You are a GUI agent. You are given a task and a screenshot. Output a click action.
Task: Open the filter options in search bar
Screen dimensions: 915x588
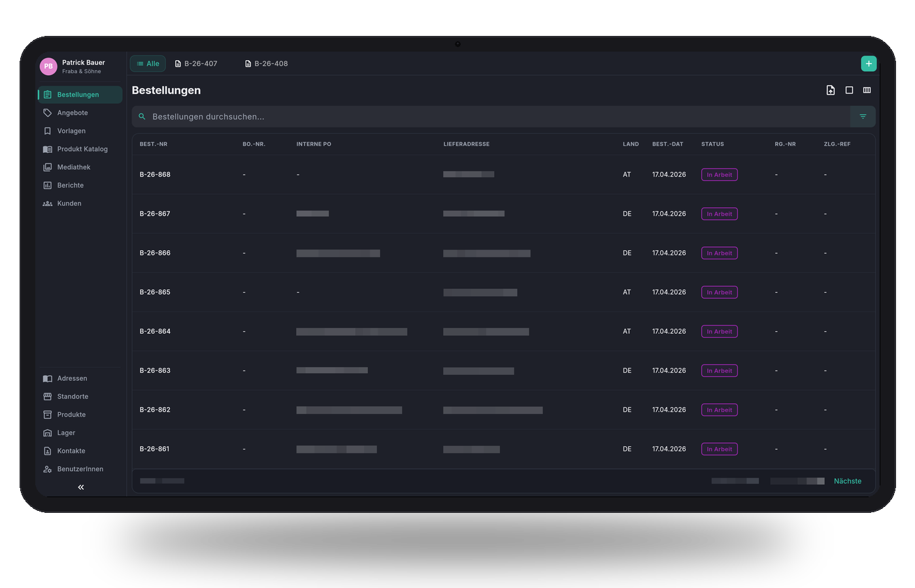pos(863,117)
